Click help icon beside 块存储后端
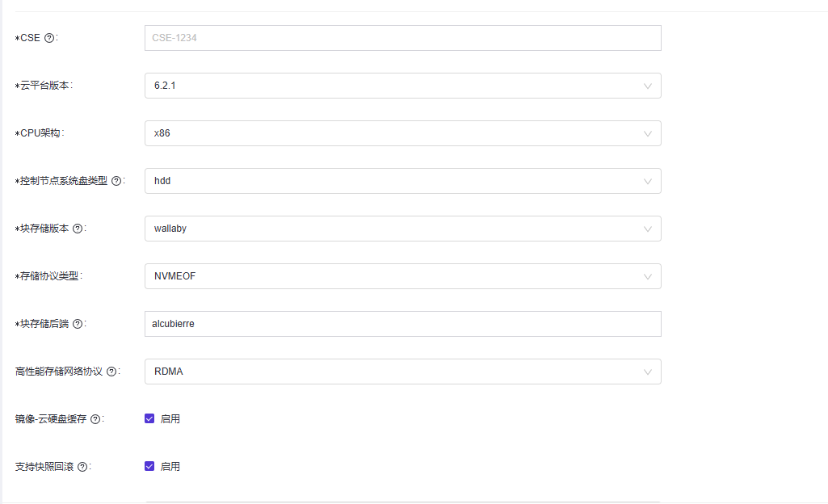Viewport: 828px width, 504px height. (78, 324)
